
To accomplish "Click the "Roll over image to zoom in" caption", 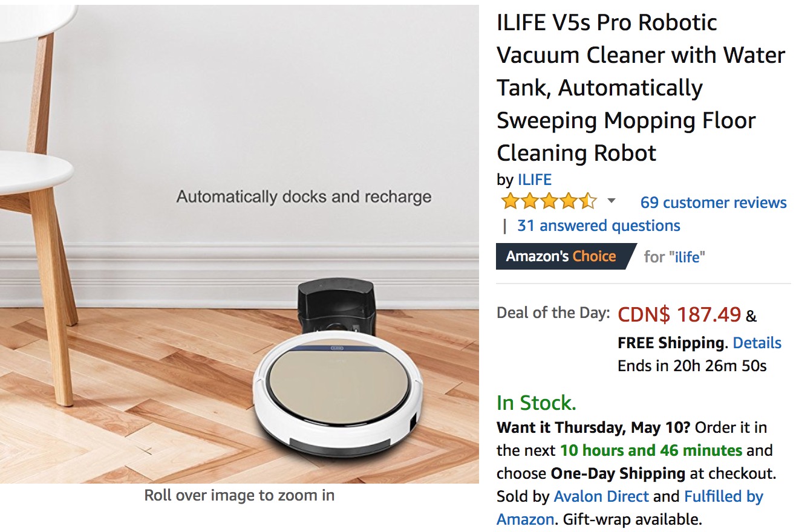I will pyautogui.click(x=239, y=496).
